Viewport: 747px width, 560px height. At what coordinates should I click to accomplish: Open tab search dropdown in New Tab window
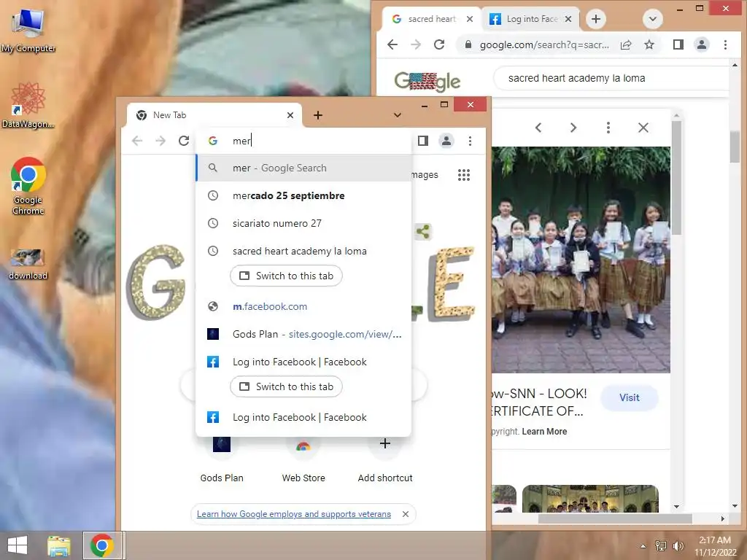pos(398,115)
